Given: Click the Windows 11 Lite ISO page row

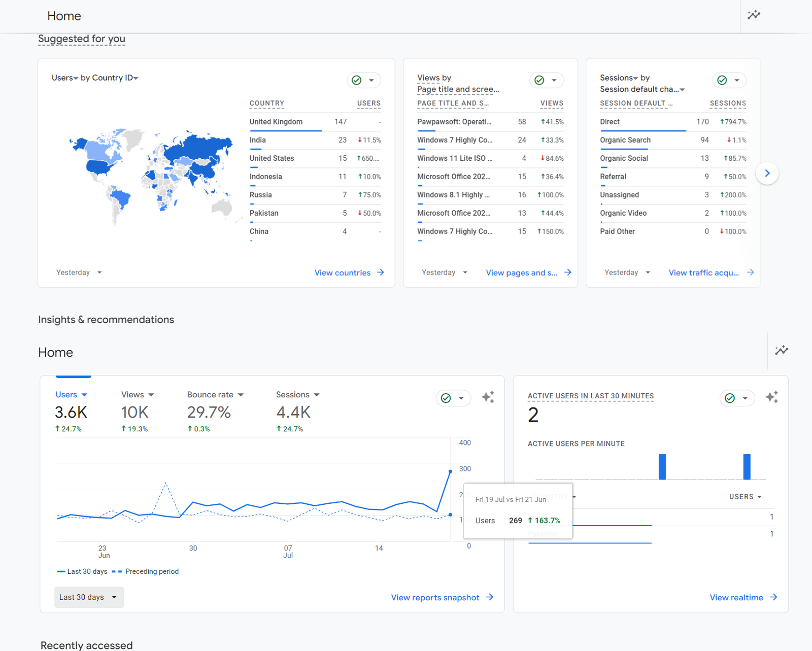Looking at the screenshot, I should tap(490, 158).
